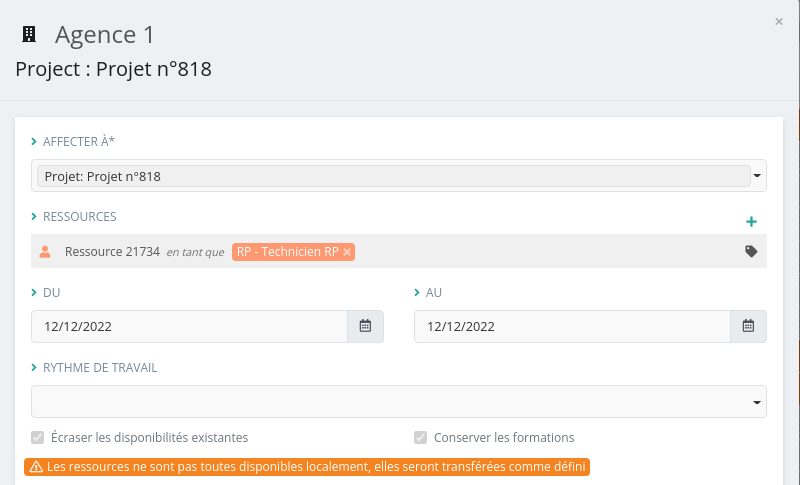This screenshot has height=485, width=800.
Task: Click the Ressource 21734 name
Action: [x=112, y=252]
